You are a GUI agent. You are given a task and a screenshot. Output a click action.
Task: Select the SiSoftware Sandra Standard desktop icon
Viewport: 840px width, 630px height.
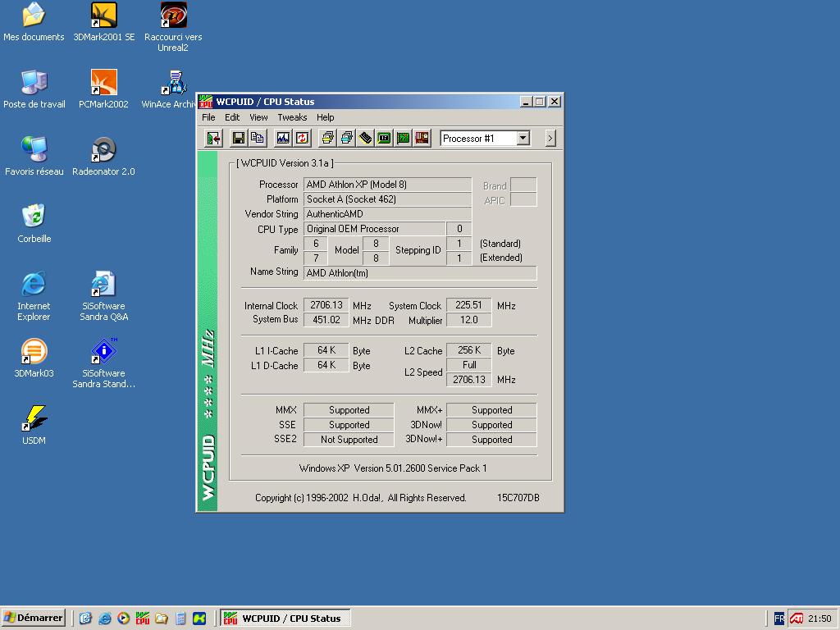coord(104,363)
